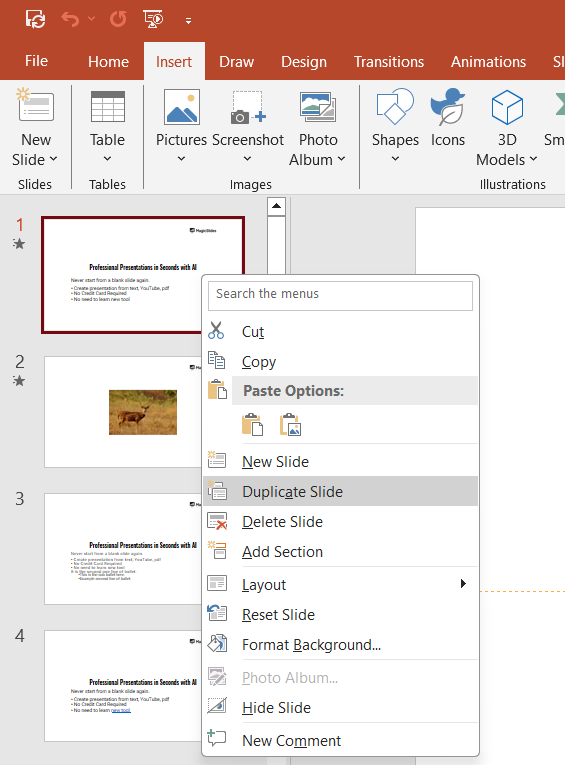Click the transition star under slide number 1
The width and height of the screenshot is (565, 765).
click(x=19, y=243)
